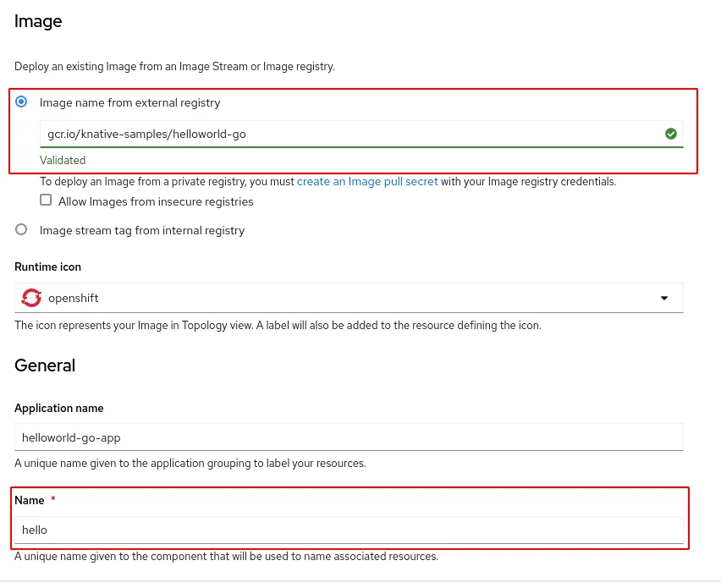Viewport: 721px width, 588px height.
Task: Click the Image section heading
Action: (38, 21)
